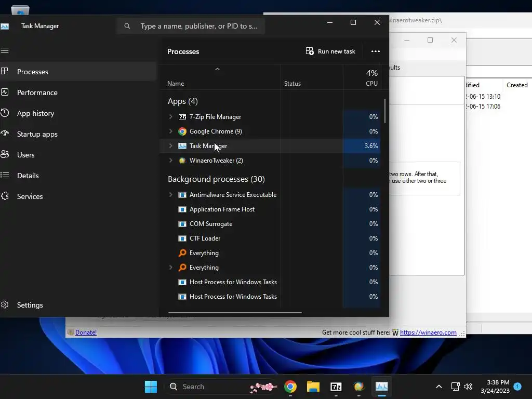
Task: Select the Application Frame Host row
Action: point(270,209)
